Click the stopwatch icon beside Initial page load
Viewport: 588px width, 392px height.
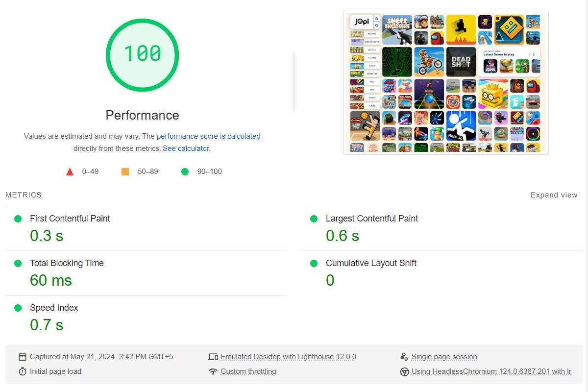pos(22,371)
